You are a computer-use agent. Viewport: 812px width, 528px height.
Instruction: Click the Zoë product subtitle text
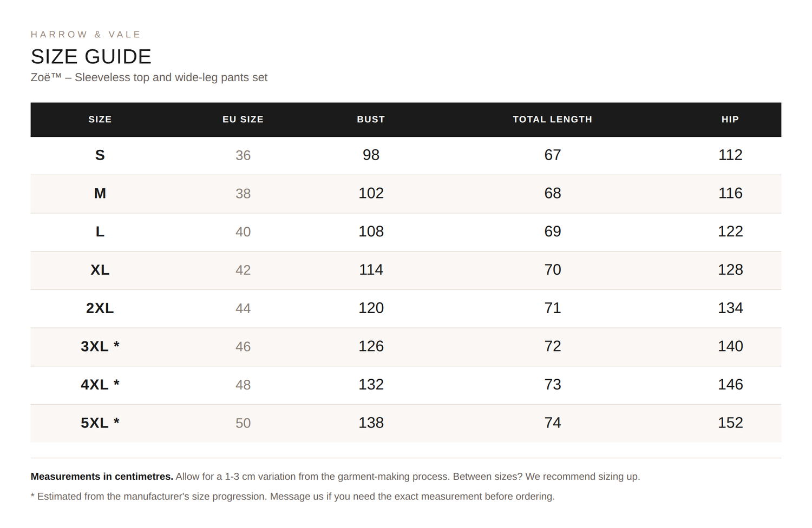click(149, 77)
